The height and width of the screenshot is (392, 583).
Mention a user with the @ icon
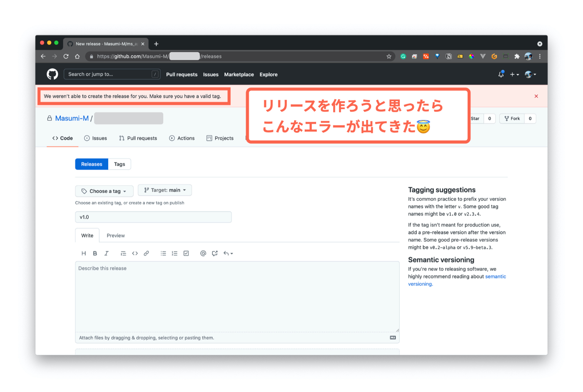[203, 253]
